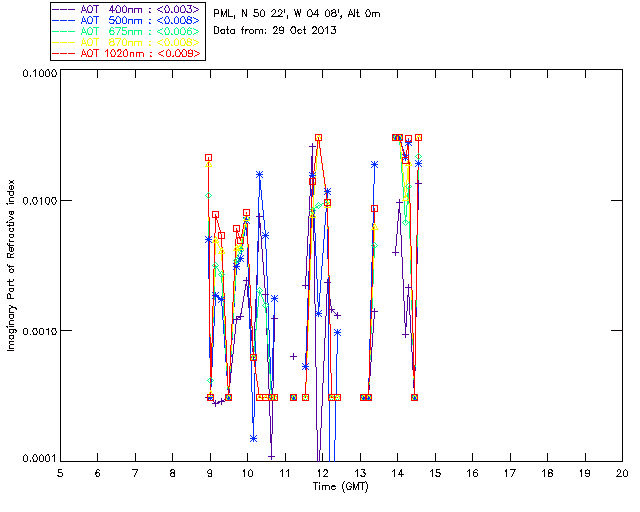Click the x-axis tick label 19
The image size is (640, 512).
click(585, 473)
